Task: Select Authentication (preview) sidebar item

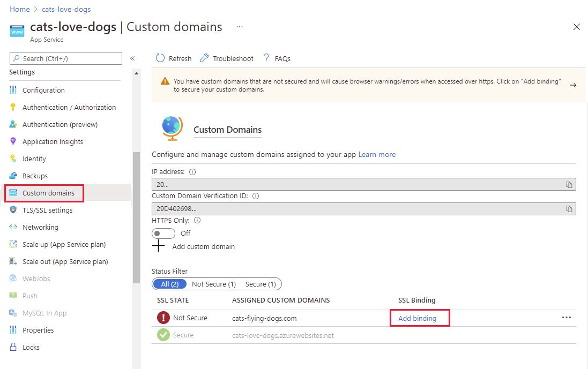Action: click(60, 124)
